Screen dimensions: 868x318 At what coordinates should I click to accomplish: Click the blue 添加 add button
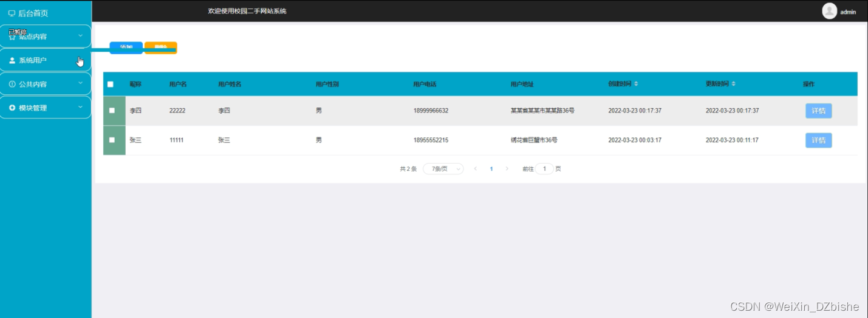pyautogui.click(x=126, y=48)
